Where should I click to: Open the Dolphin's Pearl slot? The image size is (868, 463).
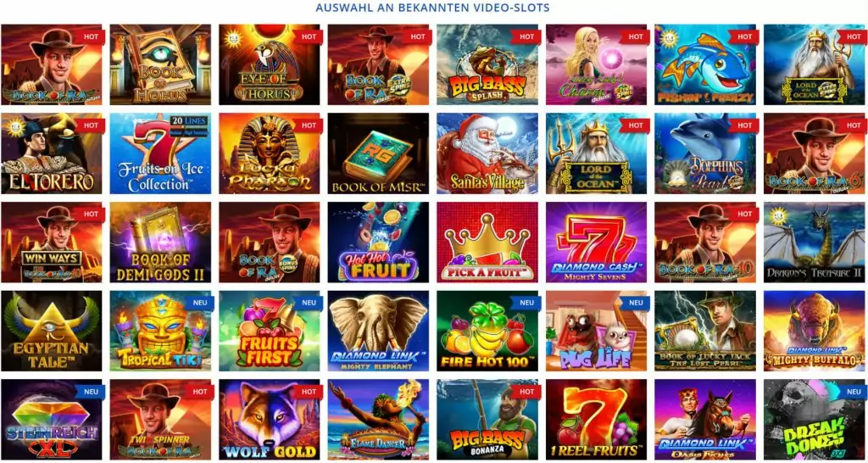point(705,153)
